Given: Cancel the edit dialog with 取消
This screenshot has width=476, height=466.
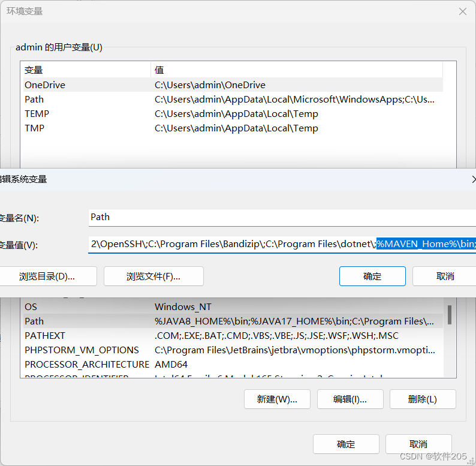Looking at the screenshot, I should click(444, 276).
